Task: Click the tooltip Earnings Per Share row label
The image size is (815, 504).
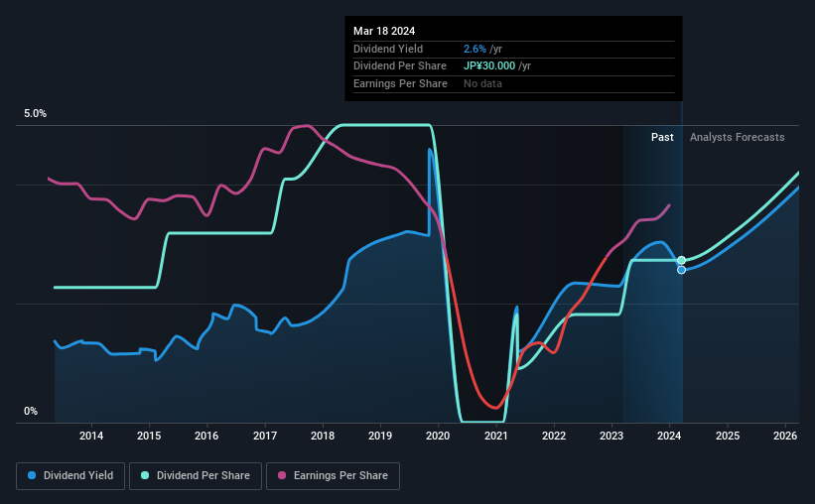Action: coord(400,83)
